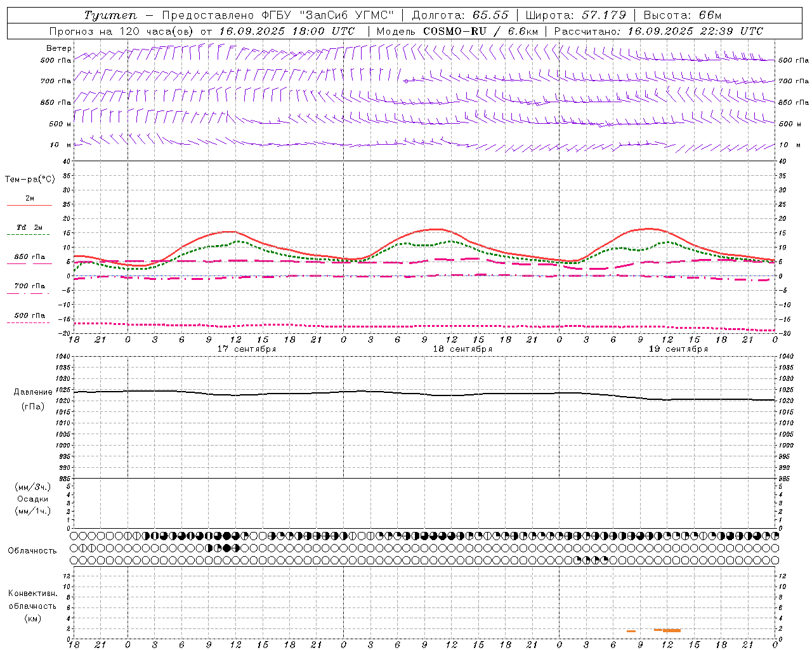Image resolution: width=812 pixels, height=650 pixels.
Task: Click the left 500 м wind level label
Action: click(x=60, y=124)
